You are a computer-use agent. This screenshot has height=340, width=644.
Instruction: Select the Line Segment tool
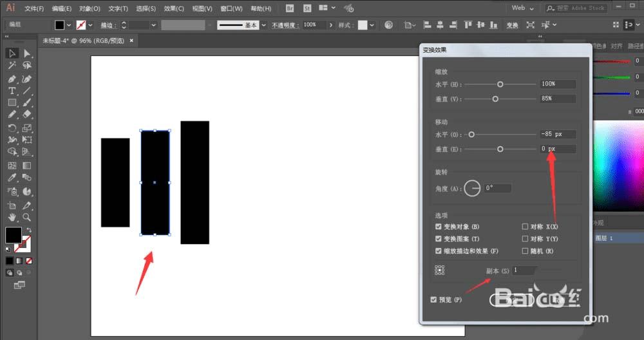(27, 91)
